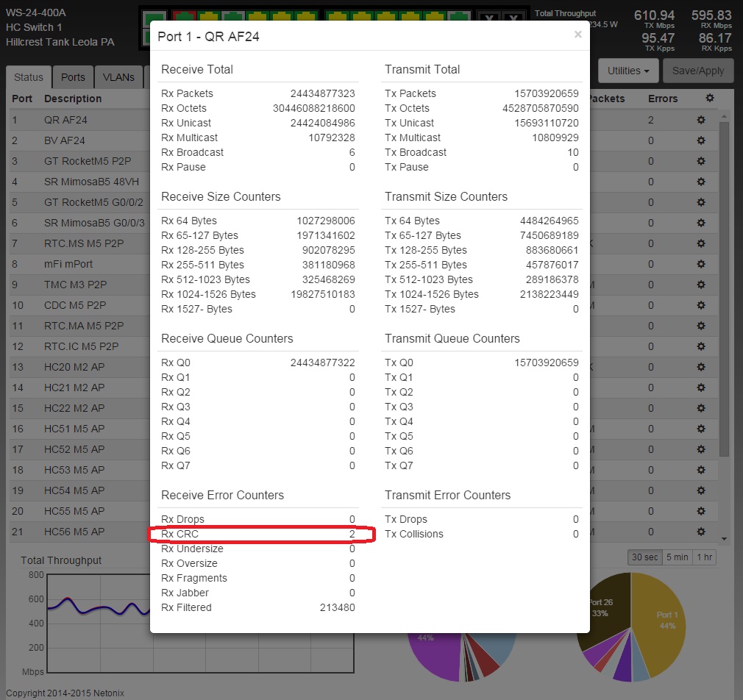
Task: Click the port table scrollbar up arrow
Action: tap(724, 115)
